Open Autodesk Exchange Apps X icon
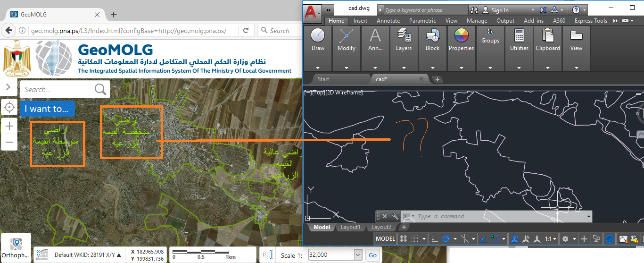644x263 pixels. (x=543, y=10)
